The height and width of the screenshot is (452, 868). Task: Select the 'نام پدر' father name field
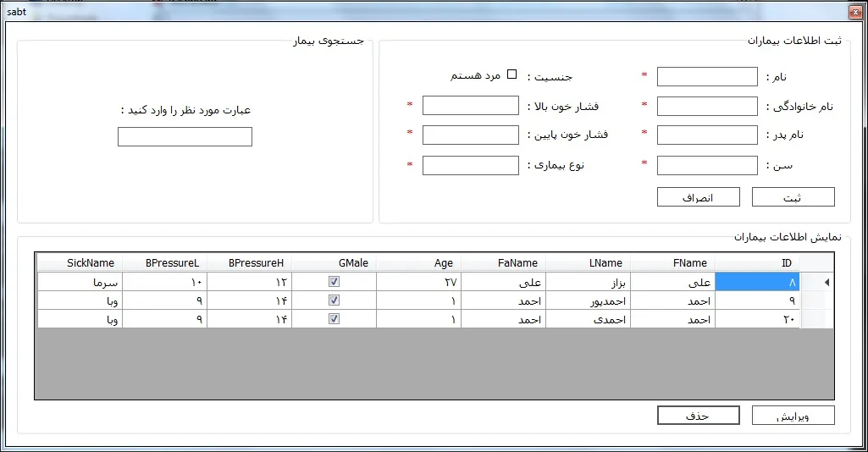coord(707,135)
